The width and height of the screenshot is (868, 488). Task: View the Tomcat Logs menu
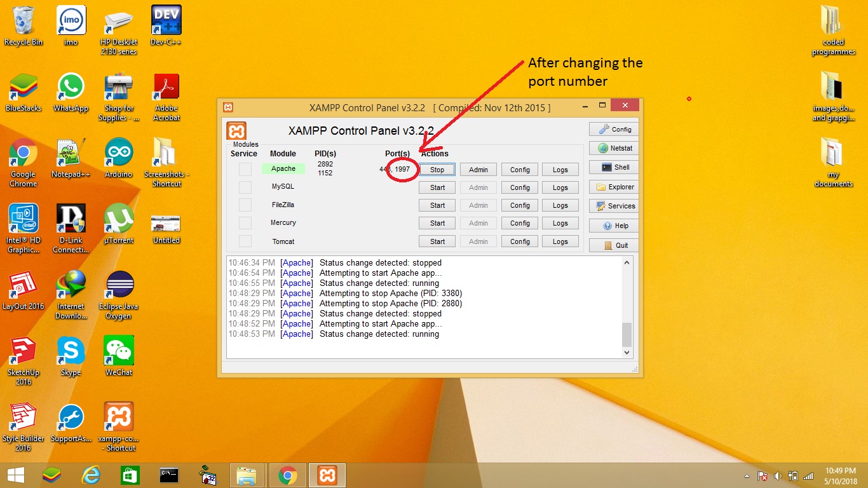560,241
